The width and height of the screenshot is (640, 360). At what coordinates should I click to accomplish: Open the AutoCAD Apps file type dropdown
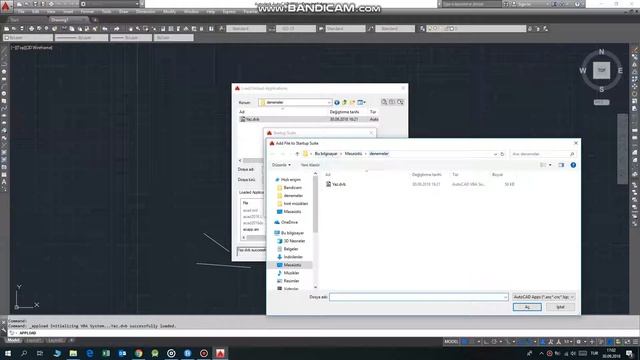coord(543,297)
